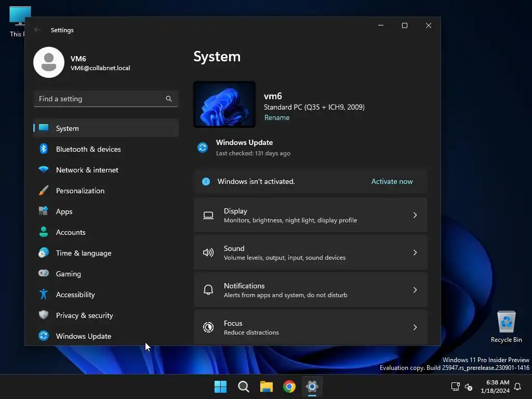Open Privacy & security category

click(85, 315)
